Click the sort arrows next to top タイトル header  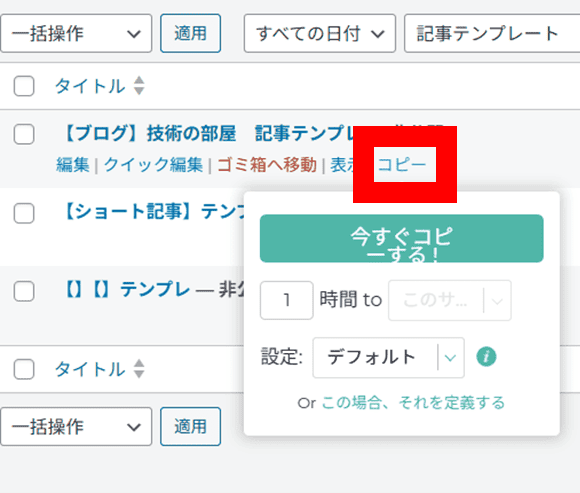click(x=139, y=86)
